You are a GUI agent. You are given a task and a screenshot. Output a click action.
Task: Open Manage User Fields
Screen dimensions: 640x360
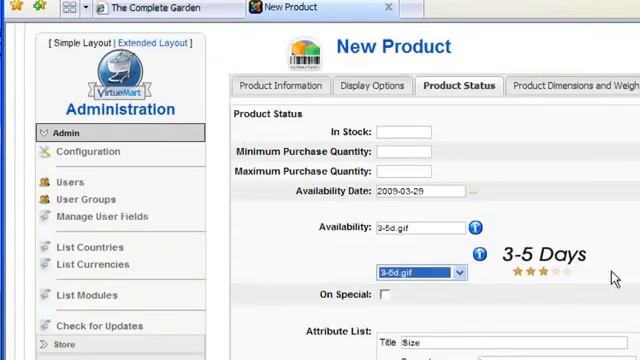click(x=102, y=216)
